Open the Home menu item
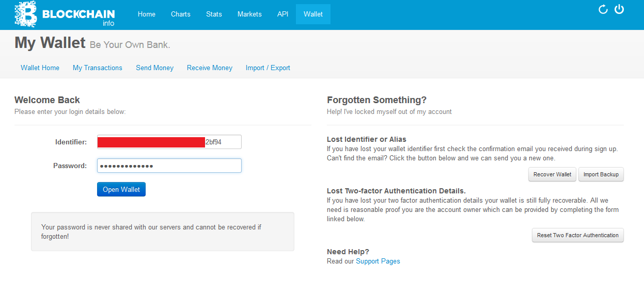Screen dimensions: 644x296 (147, 14)
